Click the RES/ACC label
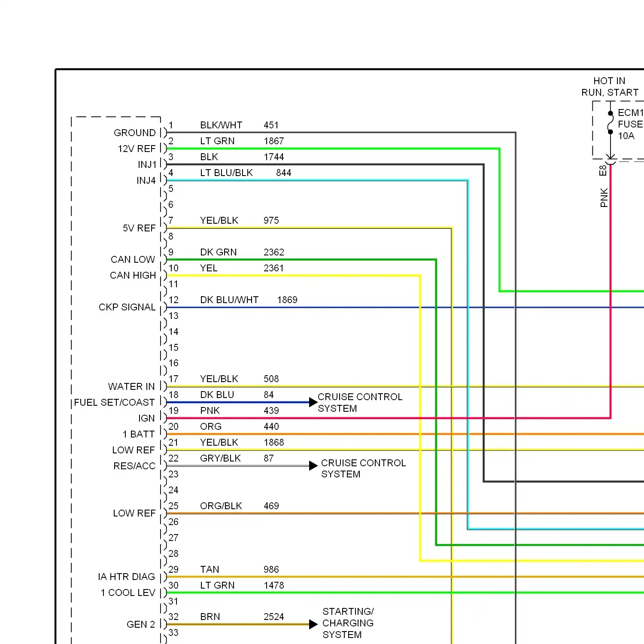 134,466
